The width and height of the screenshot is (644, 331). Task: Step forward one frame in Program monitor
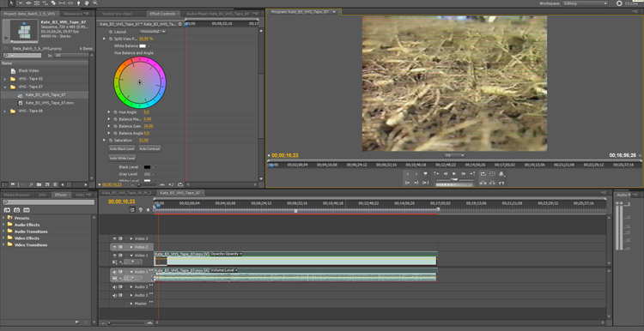[x=464, y=174]
